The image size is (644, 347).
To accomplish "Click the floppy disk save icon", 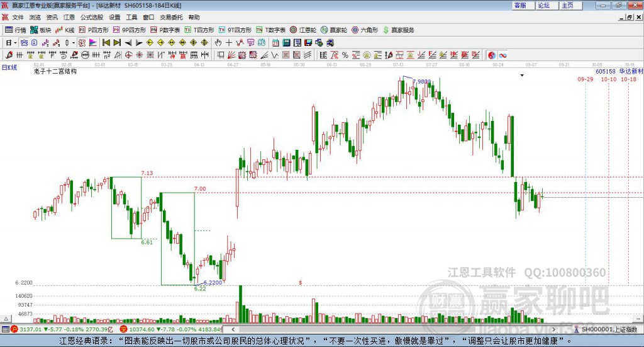I will point(308,43).
